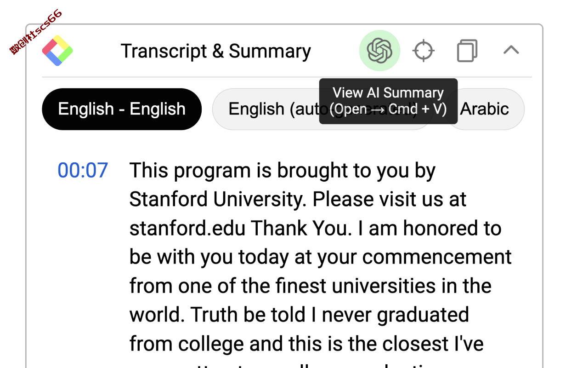Viewport: 588px width, 368px height.
Task: Collapse the Transcript & Summary panel chevron
Action: tap(511, 50)
